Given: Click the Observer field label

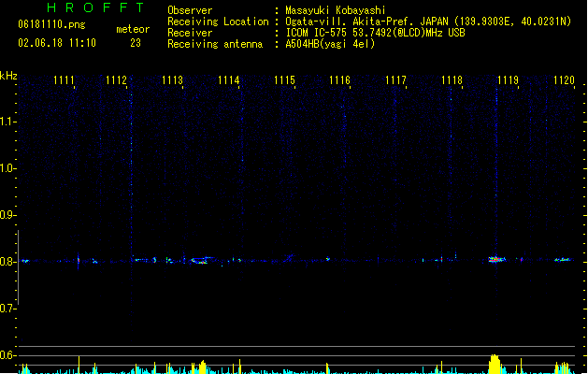Looking at the screenshot, I should click(x=190, y=10).
